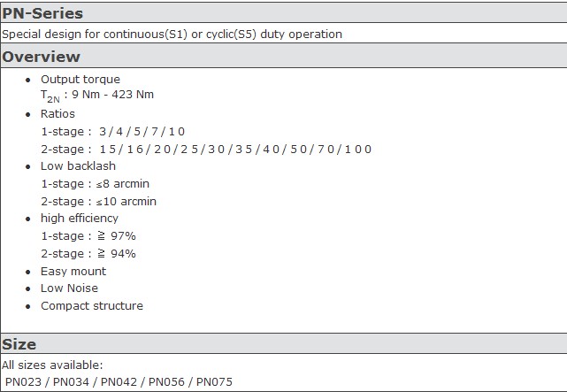The height and width of the screenshot is (392, 567).
Task: Click the Output torque bullet item
Action: click(x=80, y=79)
